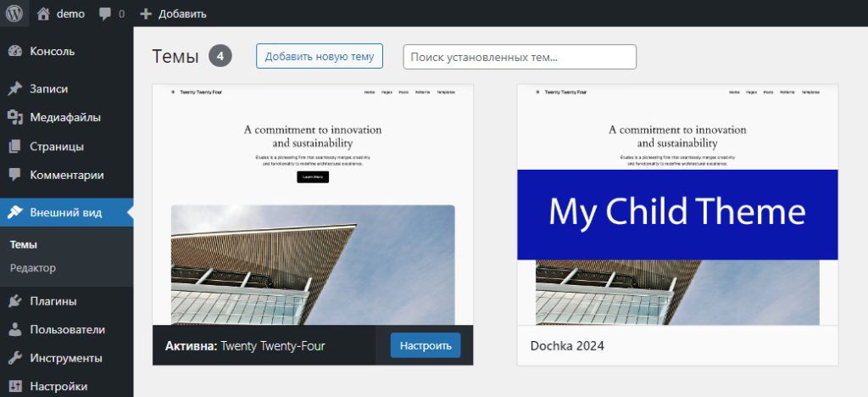Click the Пользователи person icon

pos(15,330)
